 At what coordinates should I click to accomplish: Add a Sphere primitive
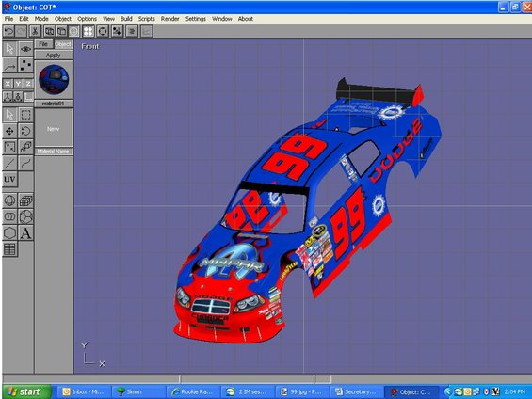click(9, 200)
